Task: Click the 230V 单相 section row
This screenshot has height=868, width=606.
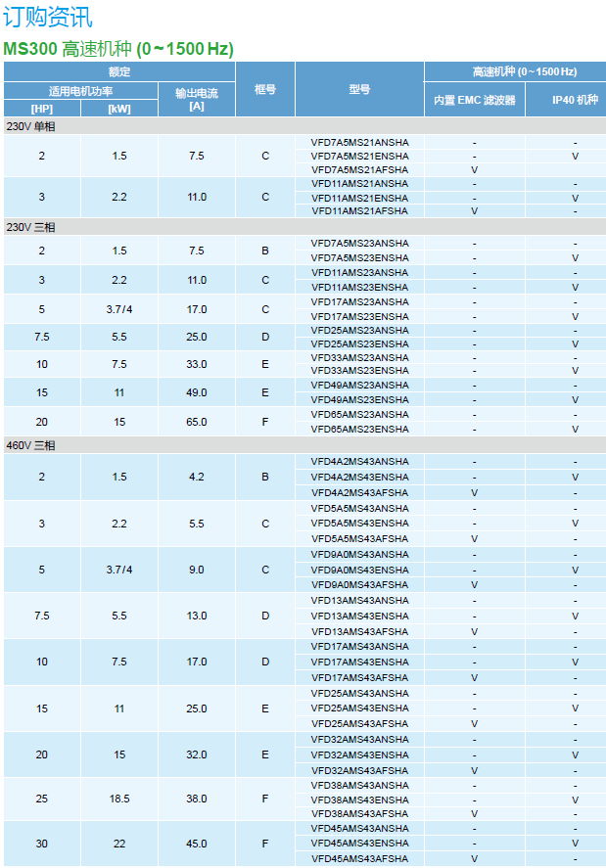Action: [x=31, y=126]
